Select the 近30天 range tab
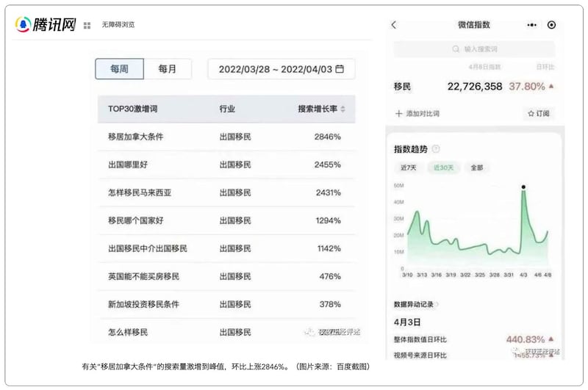This screenshot has height=390, width=588. click(x=443, y=167)
